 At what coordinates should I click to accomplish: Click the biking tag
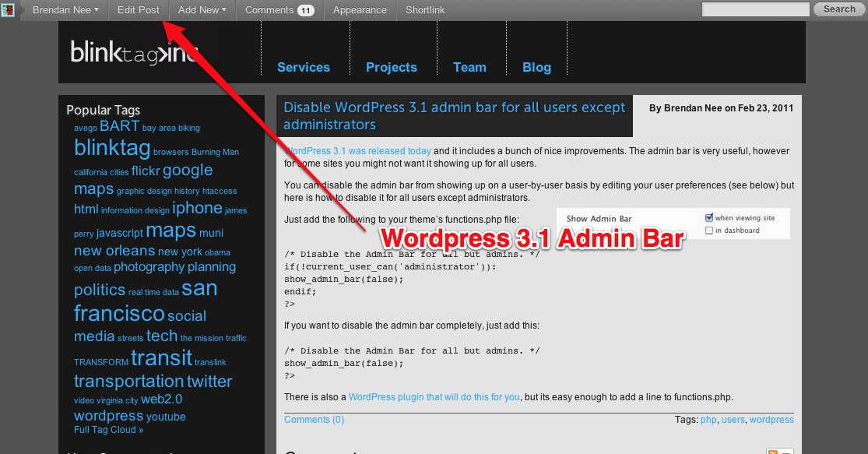point(188,128)
